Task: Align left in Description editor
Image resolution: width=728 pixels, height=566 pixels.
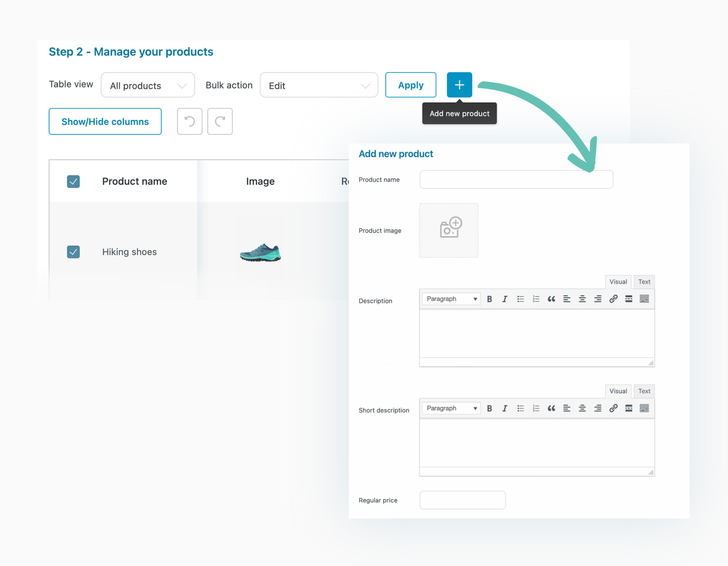Action: pyautogui.click(x=567, y=299)
